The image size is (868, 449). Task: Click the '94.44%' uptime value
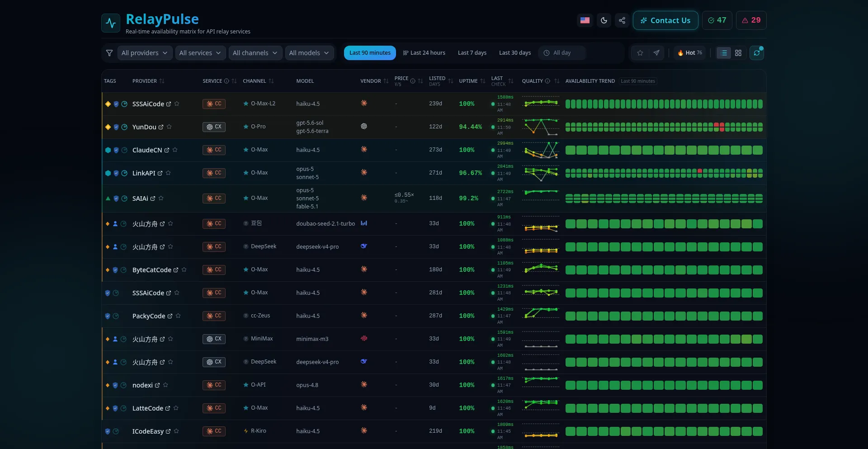click(471, 127)
